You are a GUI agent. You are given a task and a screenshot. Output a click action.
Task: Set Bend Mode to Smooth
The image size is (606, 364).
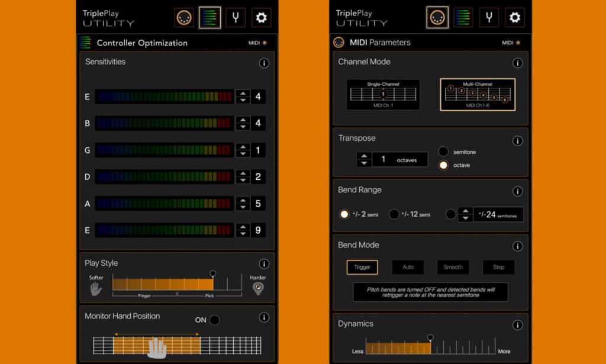tap(453, 267)
